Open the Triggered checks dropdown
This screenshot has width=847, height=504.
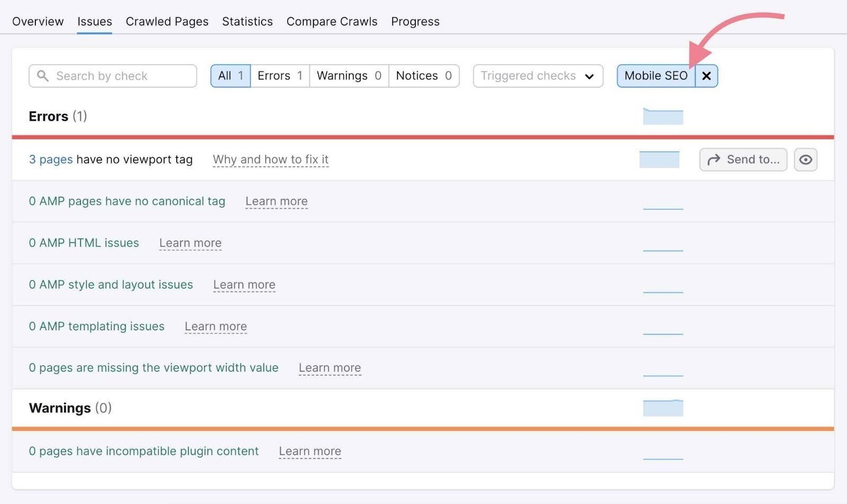point(537,76)
